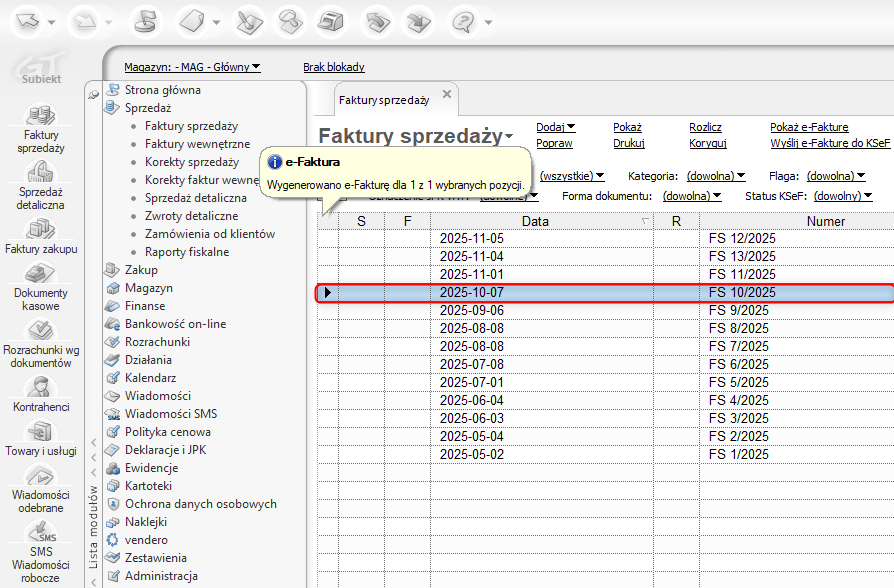Open the Status KSeF filter dropdown

[843, 196]
